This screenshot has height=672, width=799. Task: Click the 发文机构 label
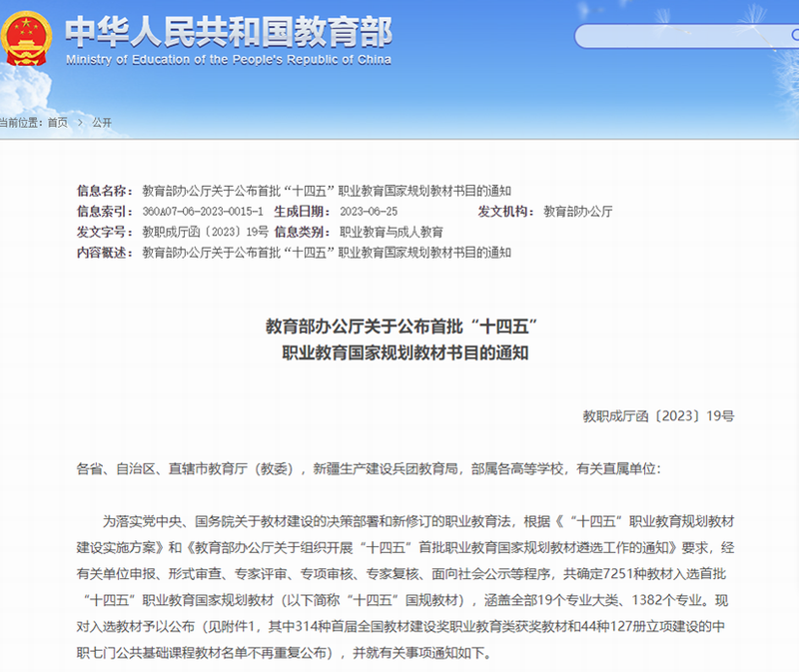coord(506,212)
